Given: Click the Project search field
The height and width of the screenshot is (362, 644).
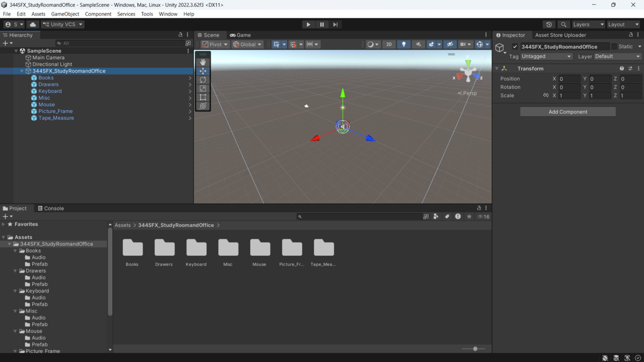Looking at the screenshot, I should 359,217.
